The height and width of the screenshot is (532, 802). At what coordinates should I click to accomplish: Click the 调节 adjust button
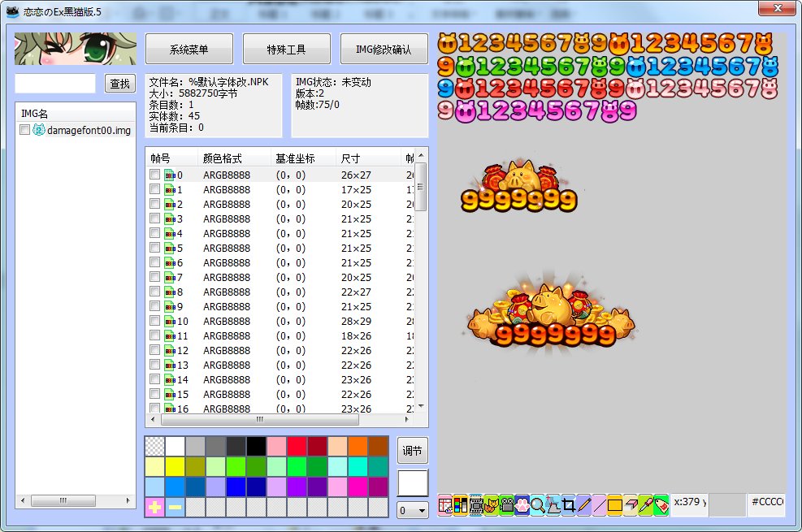[x=412, y=451]
